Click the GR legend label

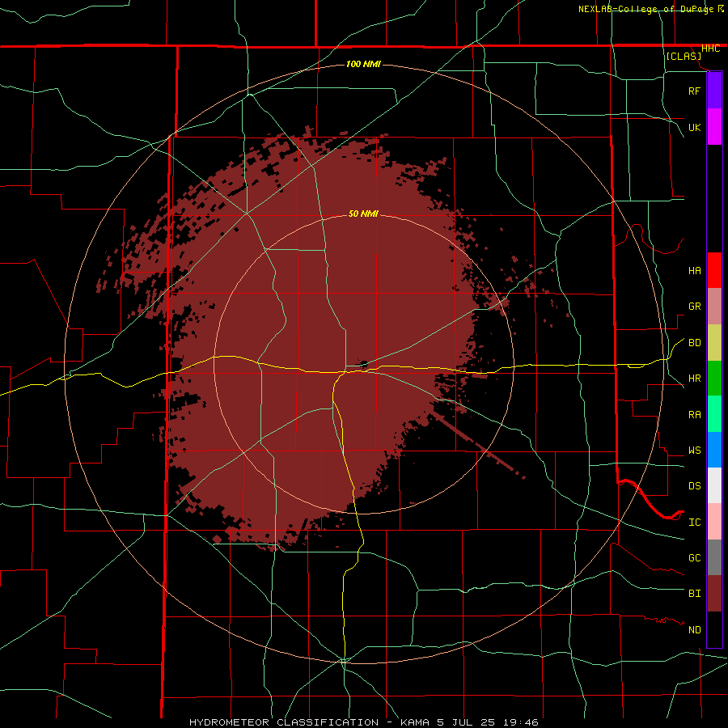(694, 307)
